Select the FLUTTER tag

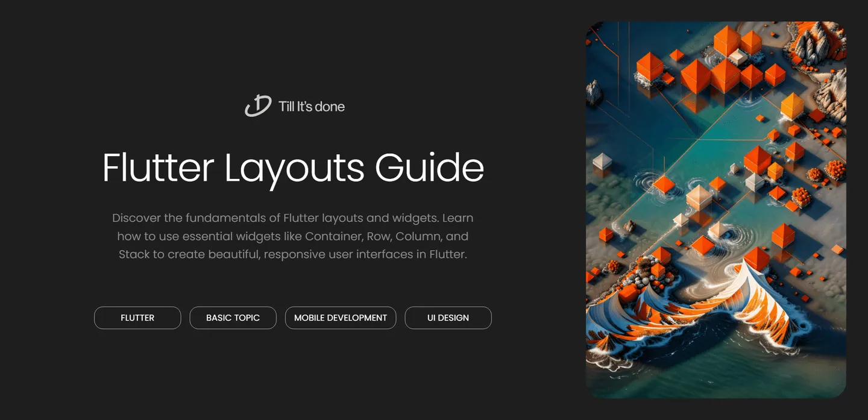coord(137,318)
